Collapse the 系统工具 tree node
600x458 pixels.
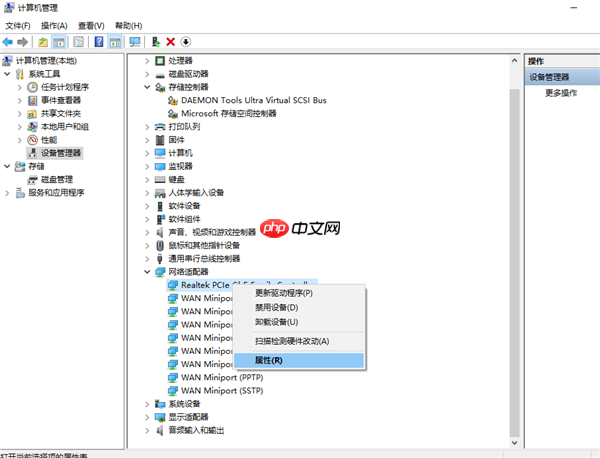(7, 74)
